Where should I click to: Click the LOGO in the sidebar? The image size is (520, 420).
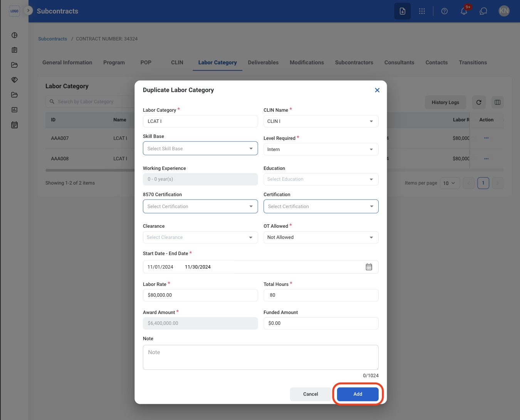point(14,11)
